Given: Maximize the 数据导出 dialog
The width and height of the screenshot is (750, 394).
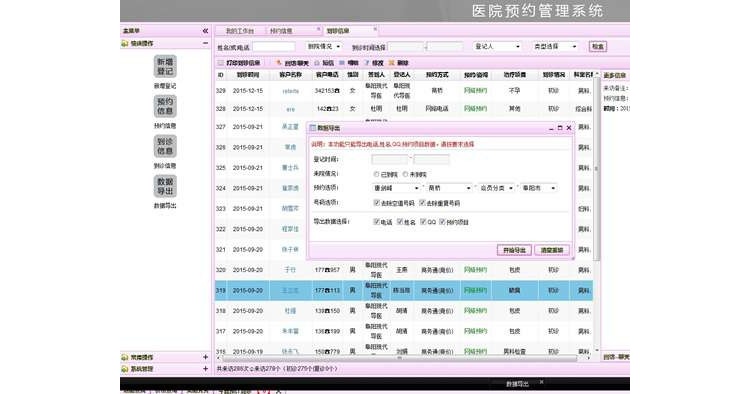Looking at the screenshot, I should pyautogui.click(x=560, y=128).
